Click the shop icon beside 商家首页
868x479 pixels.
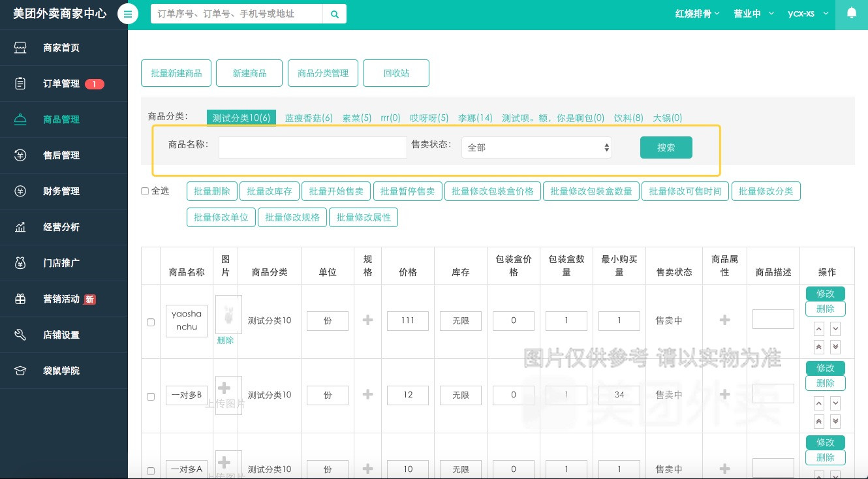[20, 48]
